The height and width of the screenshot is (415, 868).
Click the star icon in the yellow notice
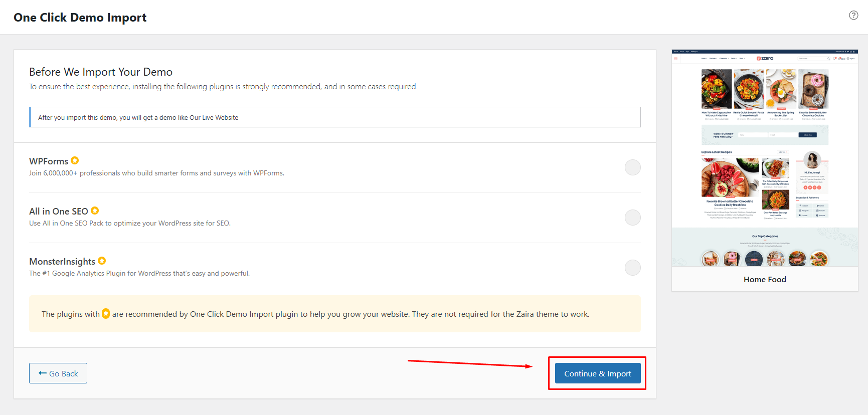pos(106,314)
